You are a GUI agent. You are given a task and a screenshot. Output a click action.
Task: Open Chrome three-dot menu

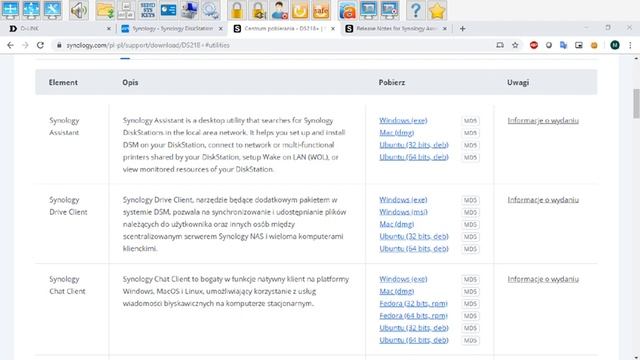click(630, 45)
